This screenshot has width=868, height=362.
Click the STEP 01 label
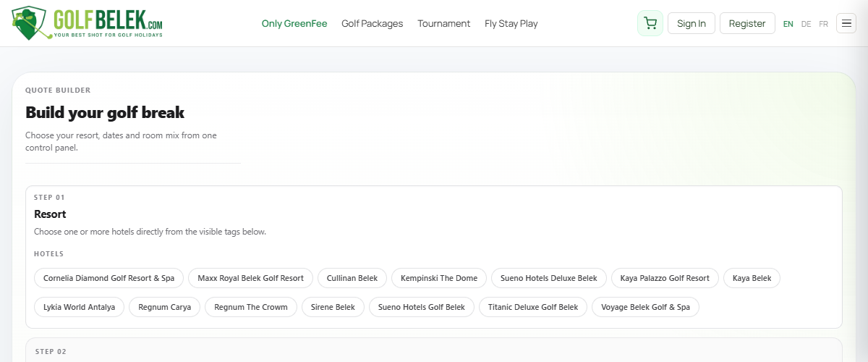[49, 197]
